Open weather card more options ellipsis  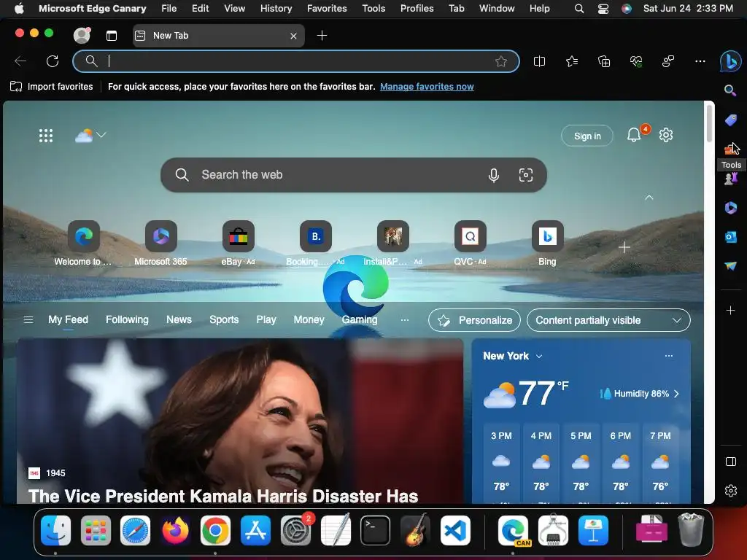click(669, 356)
